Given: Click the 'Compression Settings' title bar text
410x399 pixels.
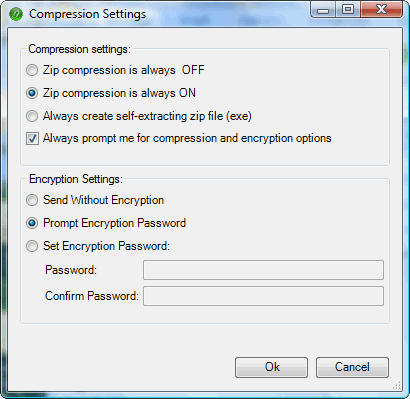Looking at the screenshot, I should tap(88, 14).
